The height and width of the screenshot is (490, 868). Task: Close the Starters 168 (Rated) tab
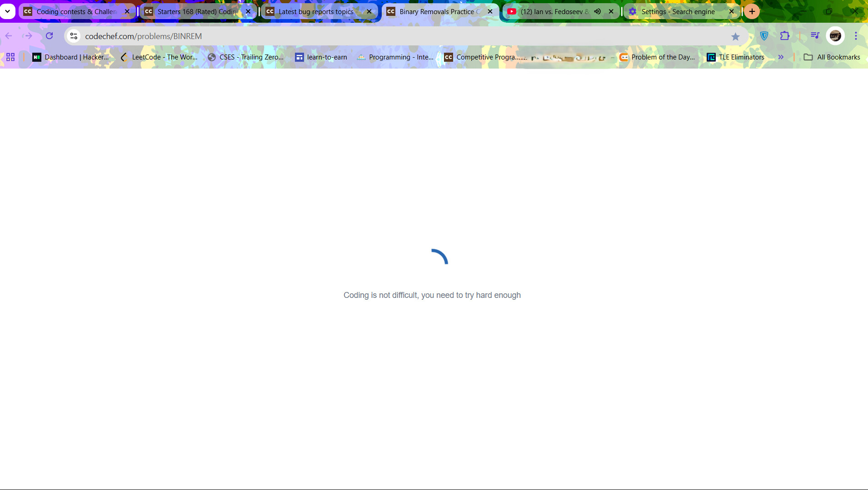(248, 11)
